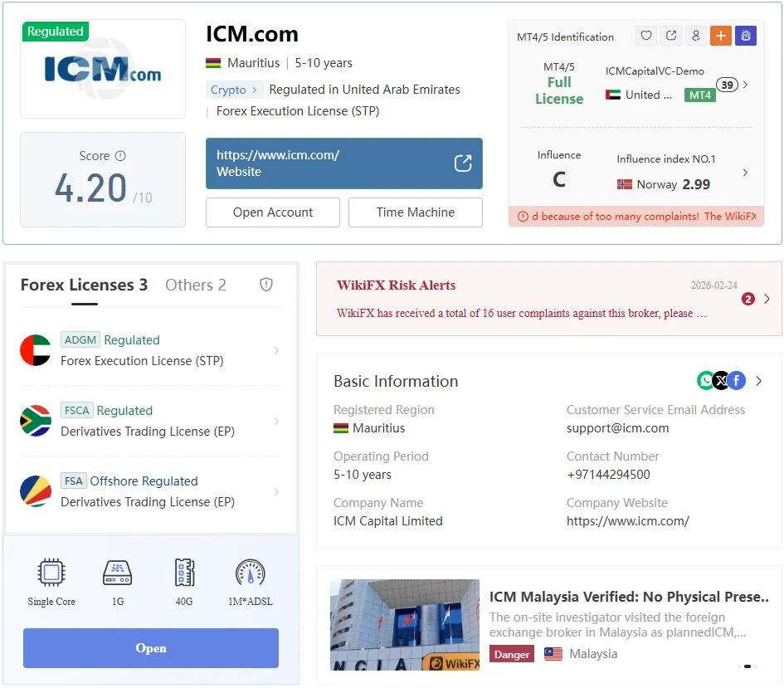Expand the Influence index arrow

click(746, 173)
